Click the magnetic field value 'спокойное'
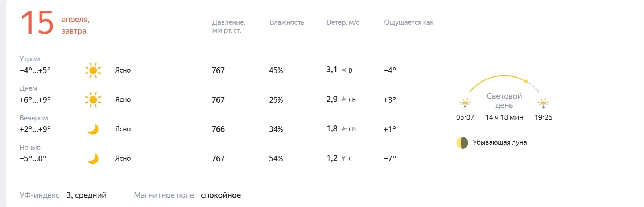The image size is (644, 207). coord(221,195)
